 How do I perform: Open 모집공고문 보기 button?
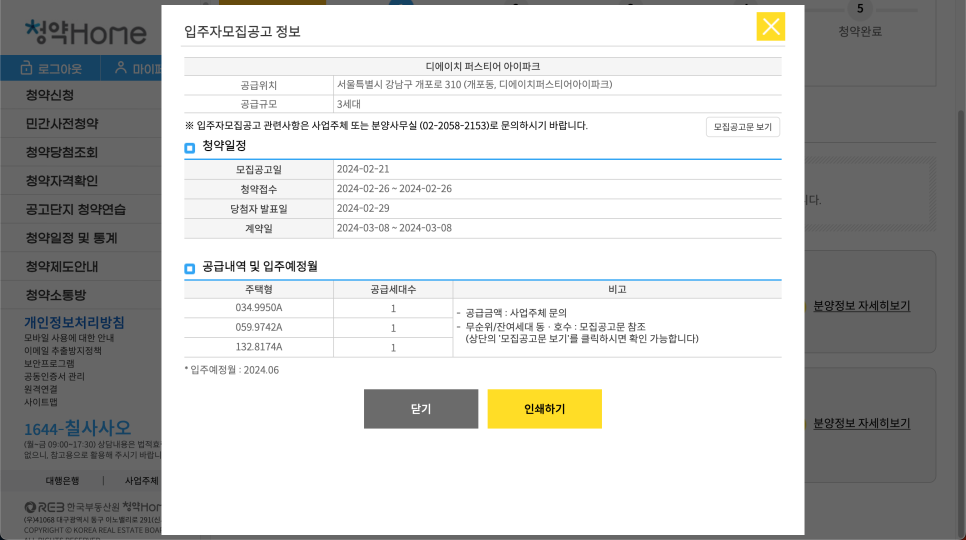point(742,127)
